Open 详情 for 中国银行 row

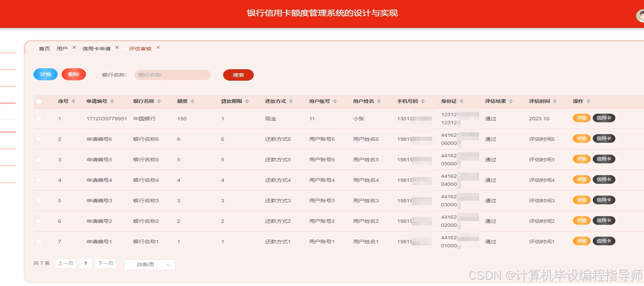pos(582,118)
